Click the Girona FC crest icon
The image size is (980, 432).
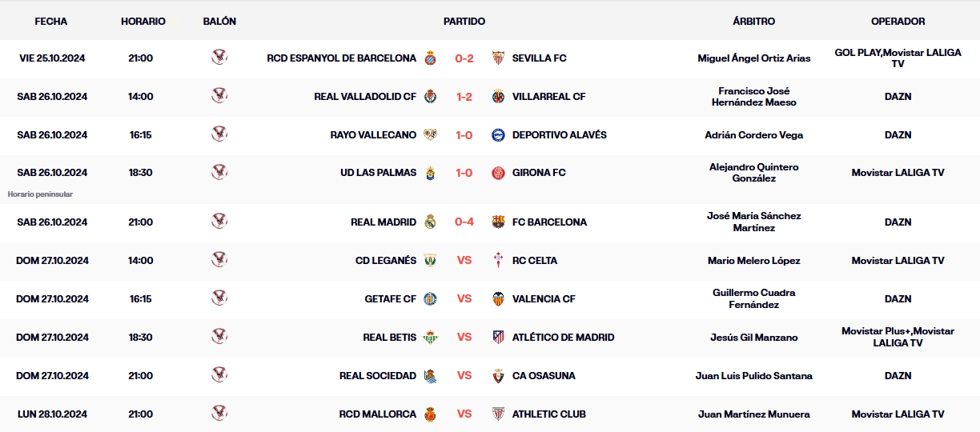[498, 173]
